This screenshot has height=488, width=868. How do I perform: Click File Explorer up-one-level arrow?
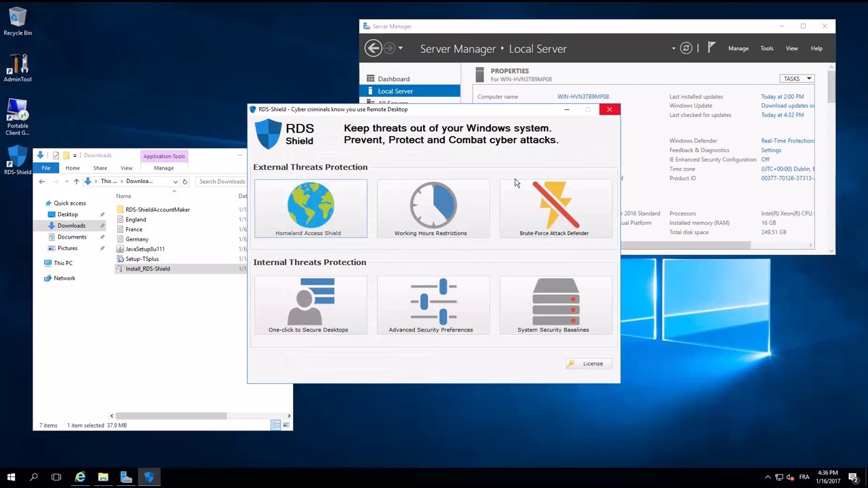tap(76, 182)
